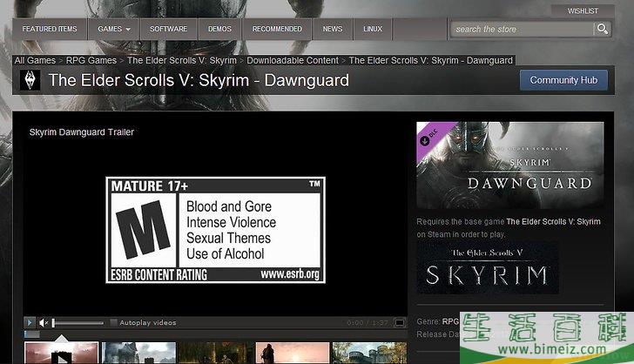
Task: Click the Dawnguard DLC header image
Action: [x=510, y=165]
